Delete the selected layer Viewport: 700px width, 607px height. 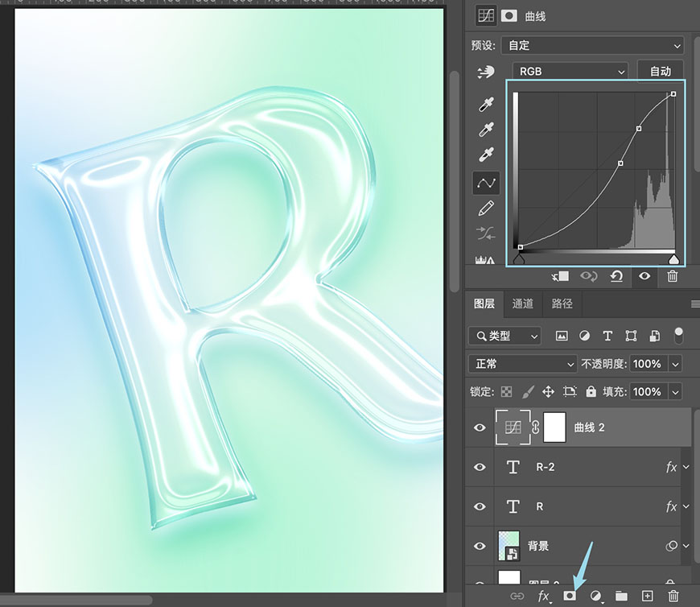pos(673,596)
